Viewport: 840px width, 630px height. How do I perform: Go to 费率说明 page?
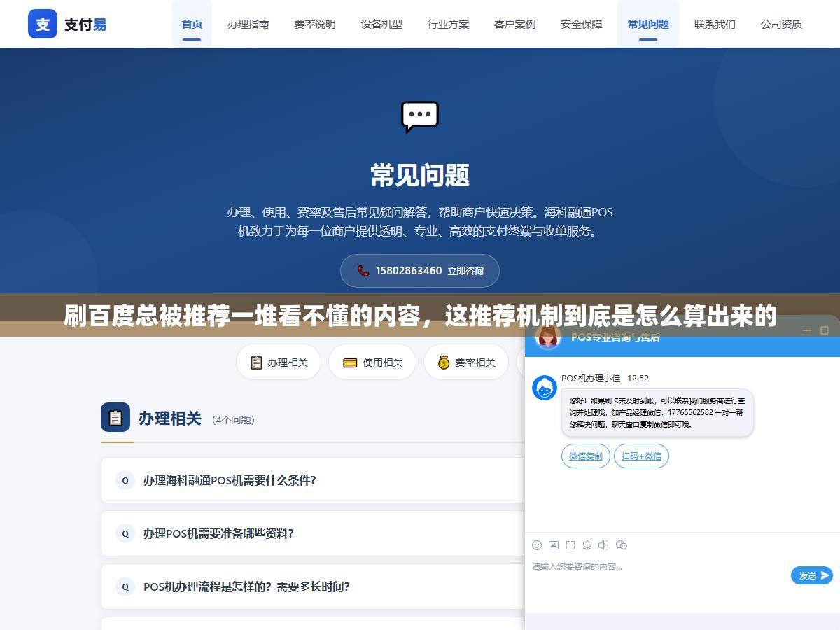(315, 24)
